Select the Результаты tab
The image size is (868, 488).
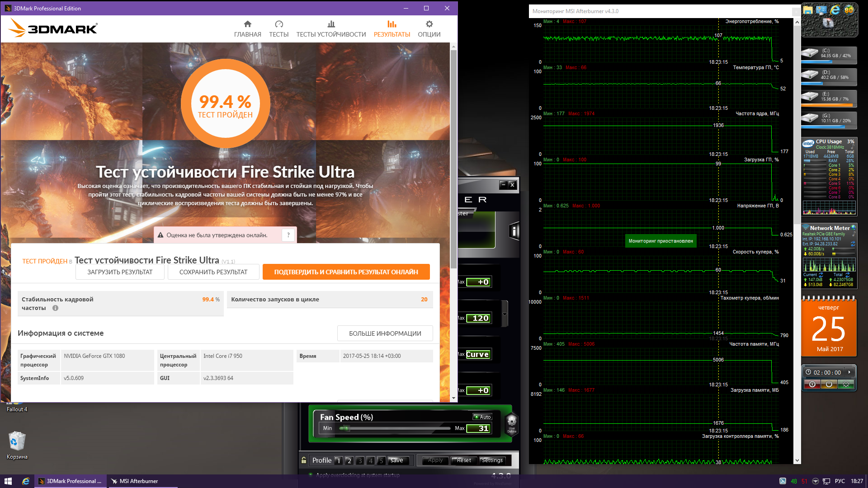click(392, 29)
